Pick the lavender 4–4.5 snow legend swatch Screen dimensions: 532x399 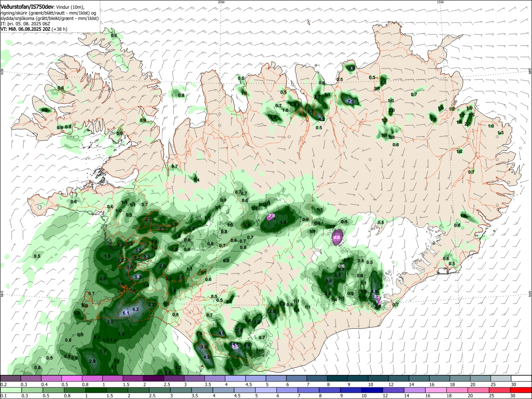[x=235, y=379]
